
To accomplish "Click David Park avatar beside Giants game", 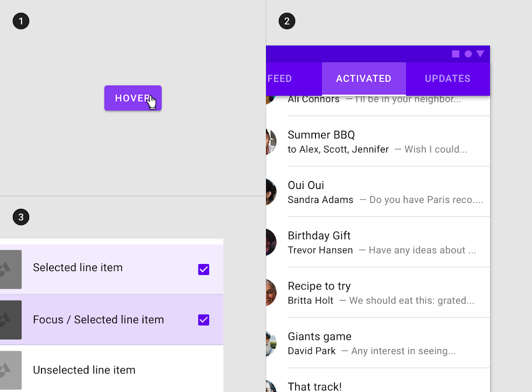I will 271,343.
